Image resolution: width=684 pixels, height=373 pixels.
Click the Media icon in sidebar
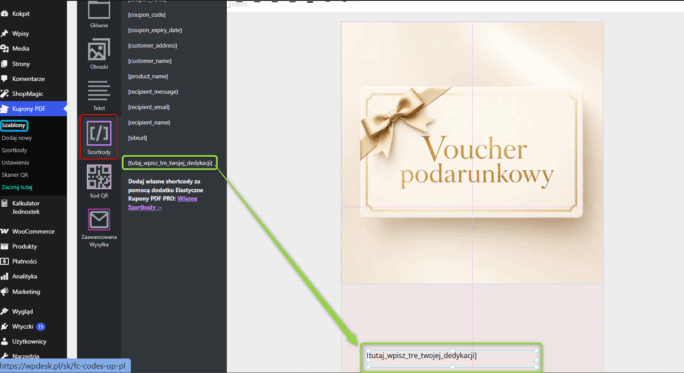(x=4, y=49)
